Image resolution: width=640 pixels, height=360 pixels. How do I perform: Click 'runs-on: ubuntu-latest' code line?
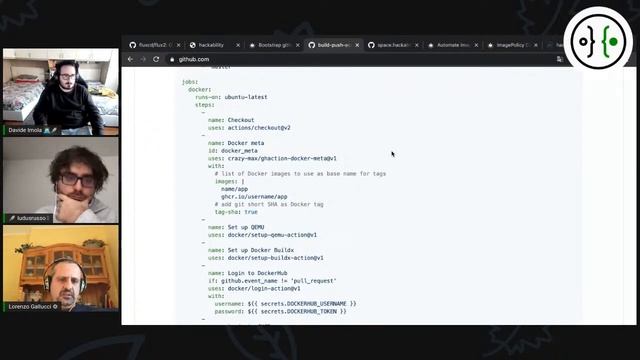pos(231,97)
